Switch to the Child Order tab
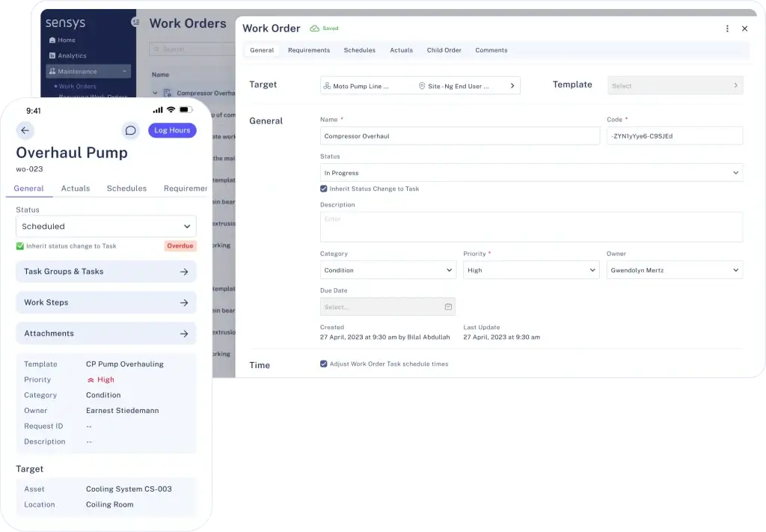The height and width of the screenshot is (532, 766). [444, 50]
